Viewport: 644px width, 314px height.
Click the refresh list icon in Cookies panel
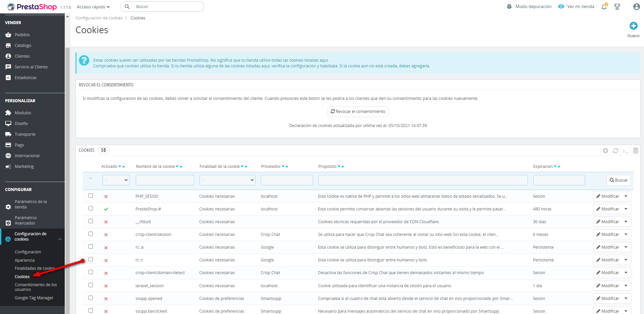pos(615,151)
